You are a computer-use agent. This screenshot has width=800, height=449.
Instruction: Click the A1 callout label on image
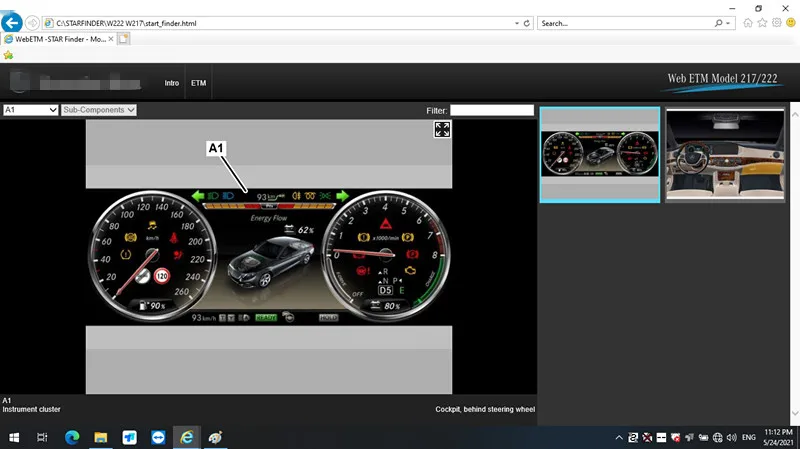pyautogui.click(x=216, y=148)
